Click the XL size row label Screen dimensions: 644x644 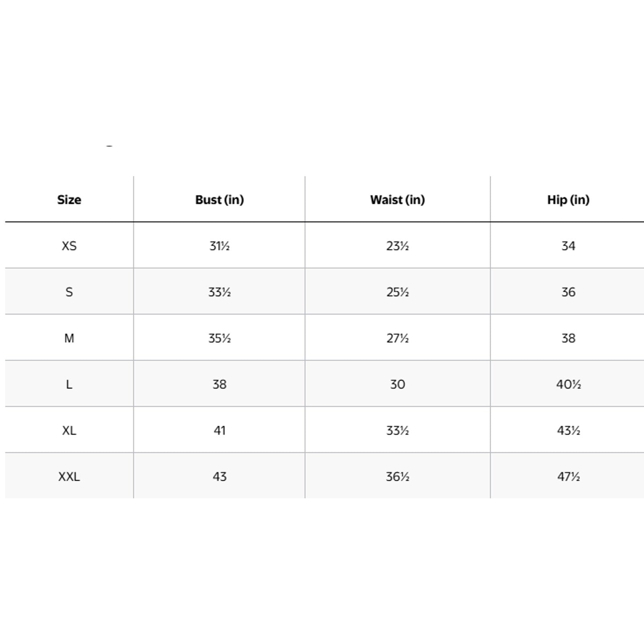[x=69, y=431]
